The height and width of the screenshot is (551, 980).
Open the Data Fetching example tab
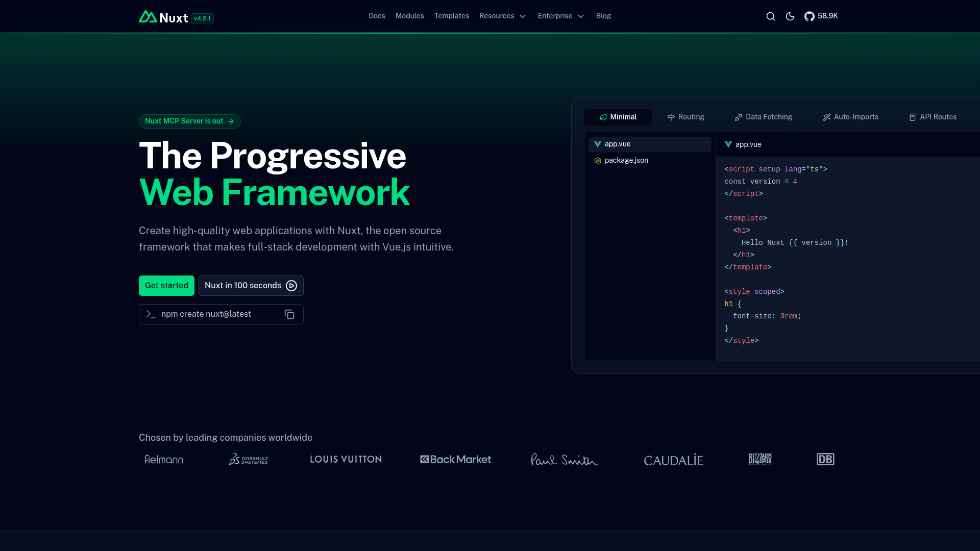coord(763,117)
